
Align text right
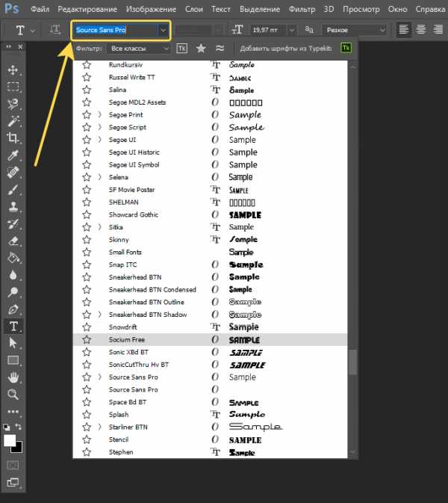click(x=438, y=30)
